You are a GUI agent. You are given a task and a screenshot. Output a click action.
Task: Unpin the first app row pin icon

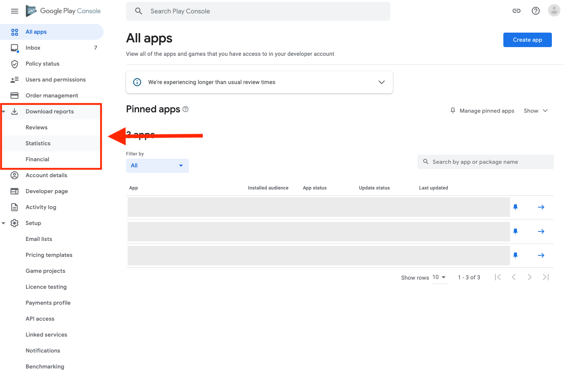click(515, 207)
